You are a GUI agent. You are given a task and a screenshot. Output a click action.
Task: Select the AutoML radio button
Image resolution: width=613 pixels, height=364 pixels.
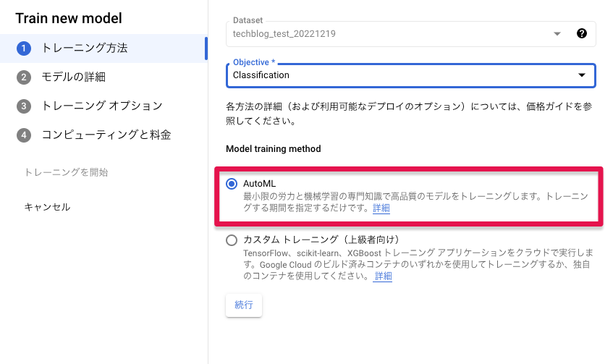coord(232,184)
